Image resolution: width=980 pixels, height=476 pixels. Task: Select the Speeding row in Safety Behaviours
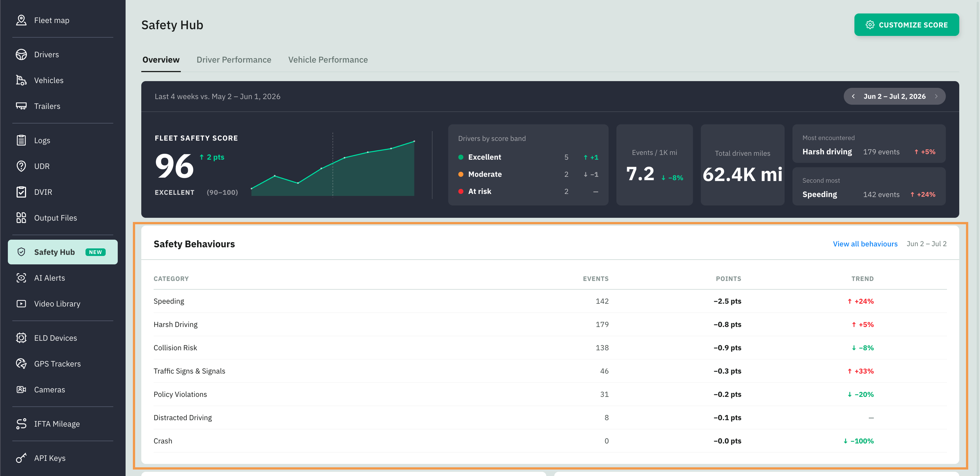[550, 301]
